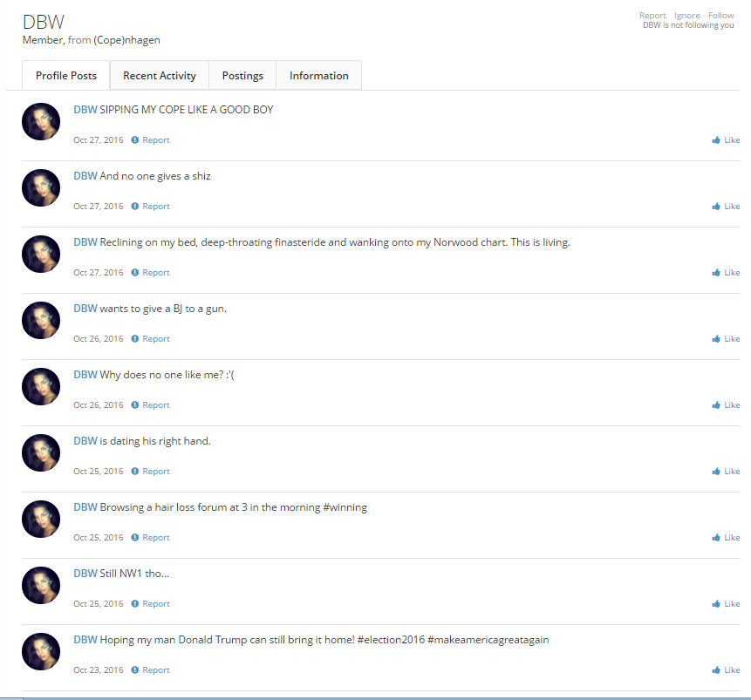Click report icon on hair loss forum post

[135, 538]
